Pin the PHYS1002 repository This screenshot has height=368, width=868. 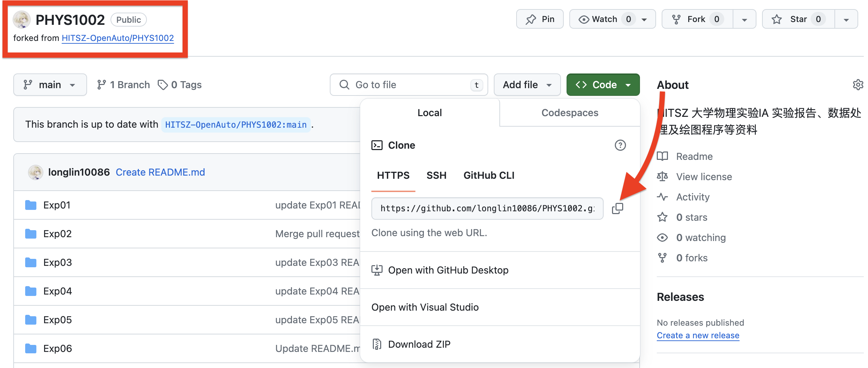pyautogui.click(x=540, y=19)
